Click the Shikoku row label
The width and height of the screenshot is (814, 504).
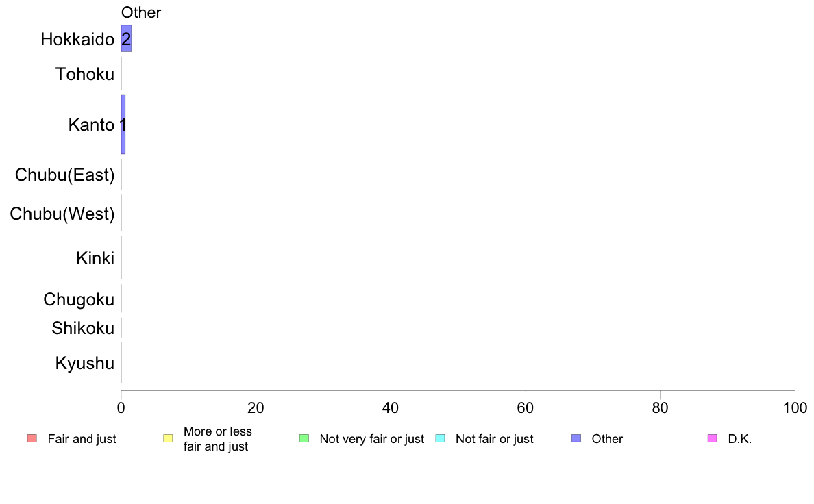pyautogui.click(x=82, y=328)
